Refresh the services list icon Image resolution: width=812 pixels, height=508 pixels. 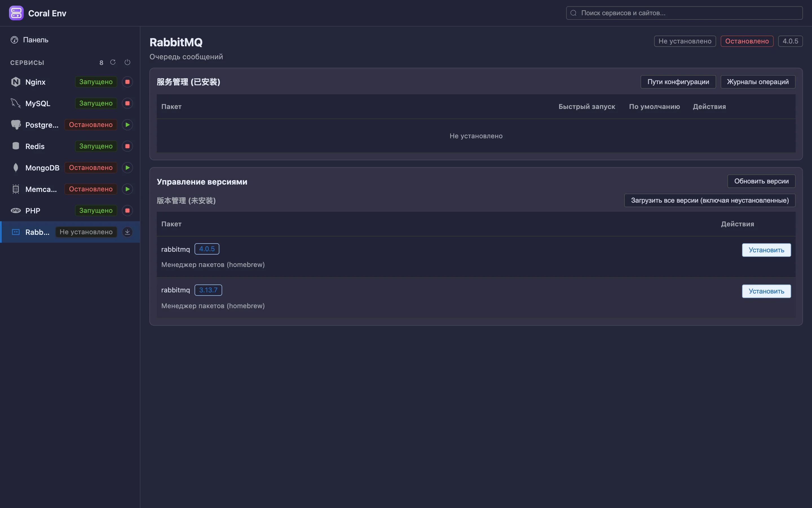tap(113, 62)
